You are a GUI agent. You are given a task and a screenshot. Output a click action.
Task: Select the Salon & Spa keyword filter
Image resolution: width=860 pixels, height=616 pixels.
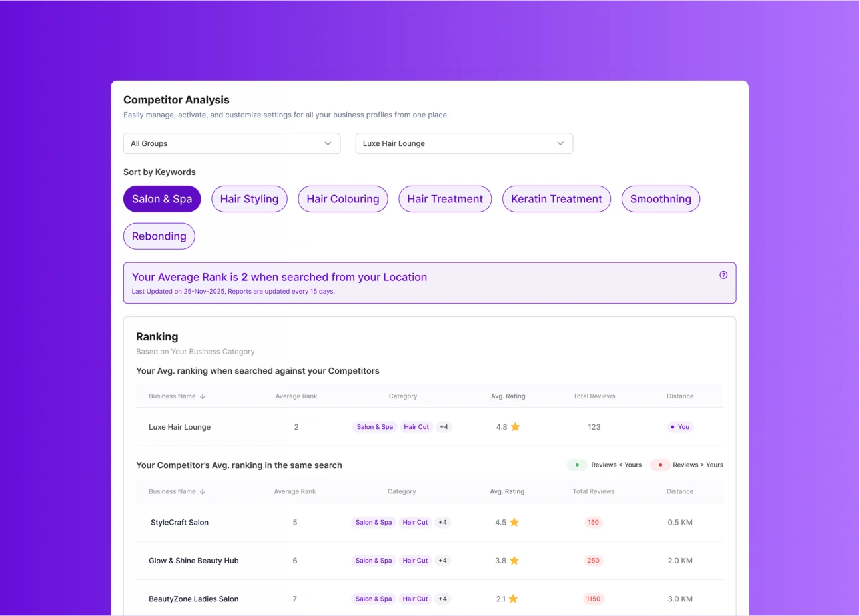click(162, 199)
